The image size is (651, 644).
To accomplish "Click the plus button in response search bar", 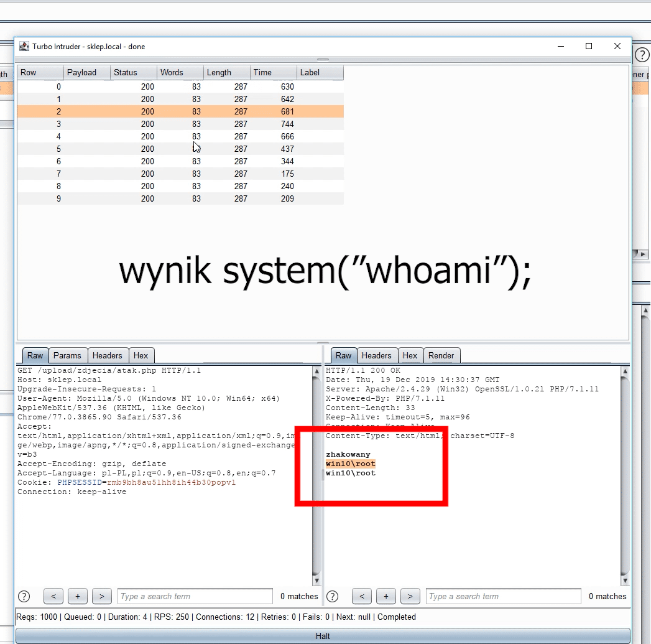I will [386, 596].
